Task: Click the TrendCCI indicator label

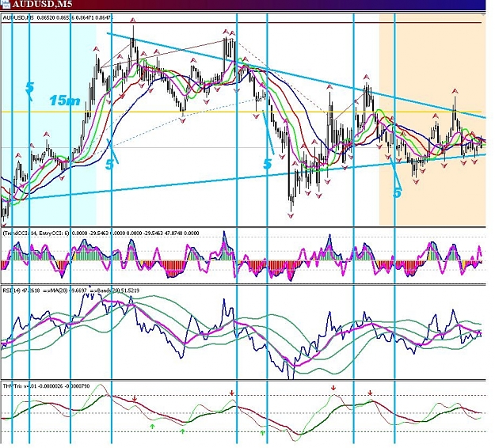Action: 101,233
